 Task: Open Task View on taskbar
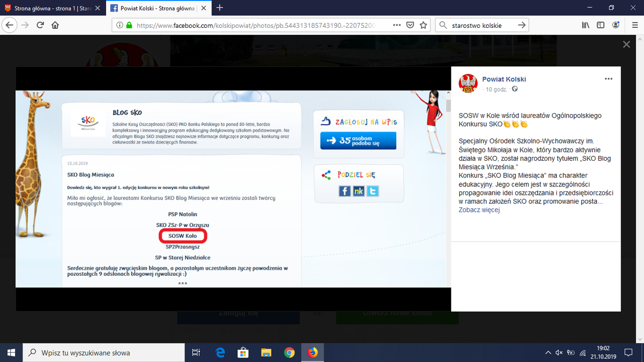pyautogui.click(x=196, y=353)
